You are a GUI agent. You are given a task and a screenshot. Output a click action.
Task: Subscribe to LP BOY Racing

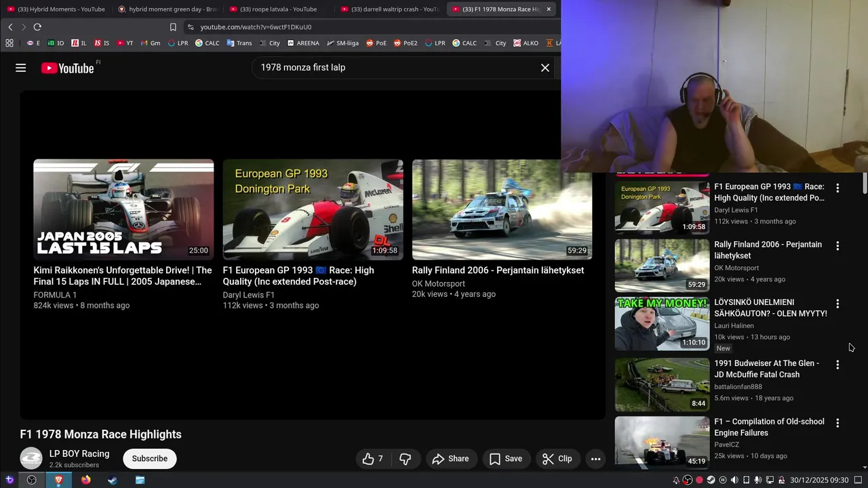150,459
